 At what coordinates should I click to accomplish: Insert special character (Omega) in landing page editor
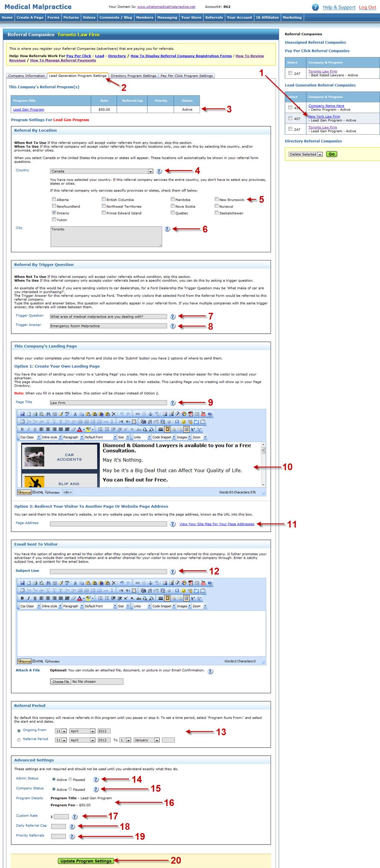(177, 422)
